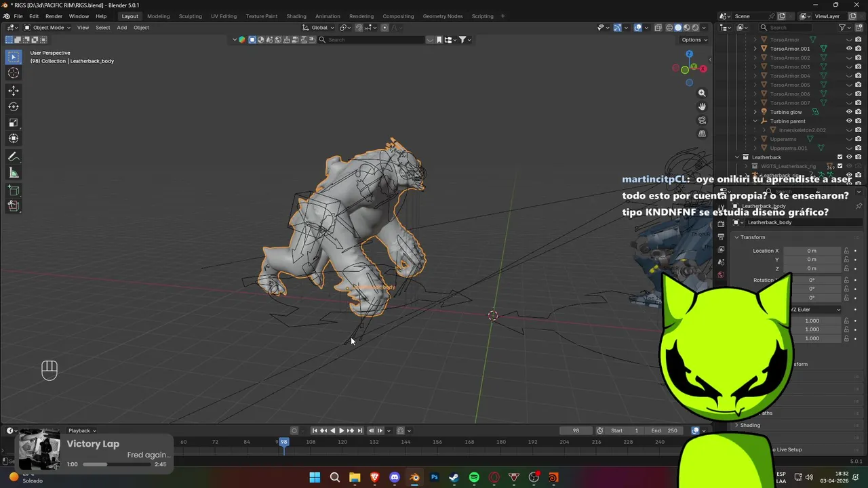Play the animation in reverse
The image size is (868, 488).
[x=332, y=430]
